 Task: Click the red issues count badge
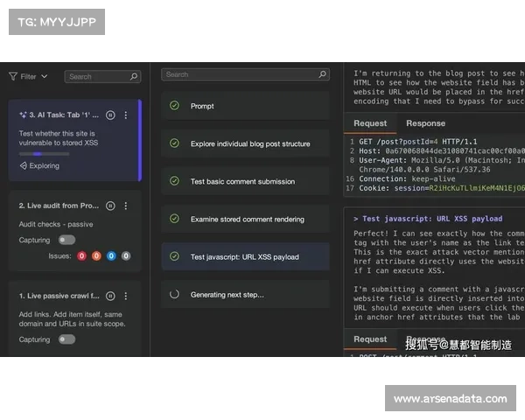(x=81, y=256)
